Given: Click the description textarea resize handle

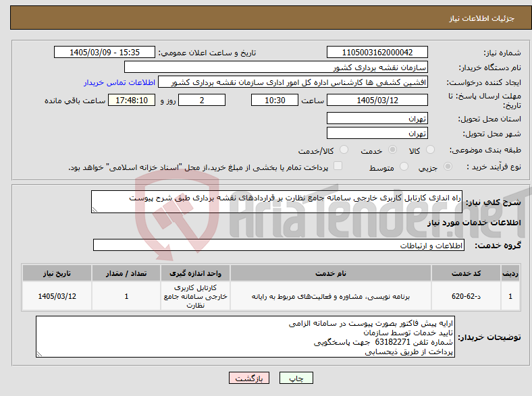Looking at the screenshot, I should [95, 210].
